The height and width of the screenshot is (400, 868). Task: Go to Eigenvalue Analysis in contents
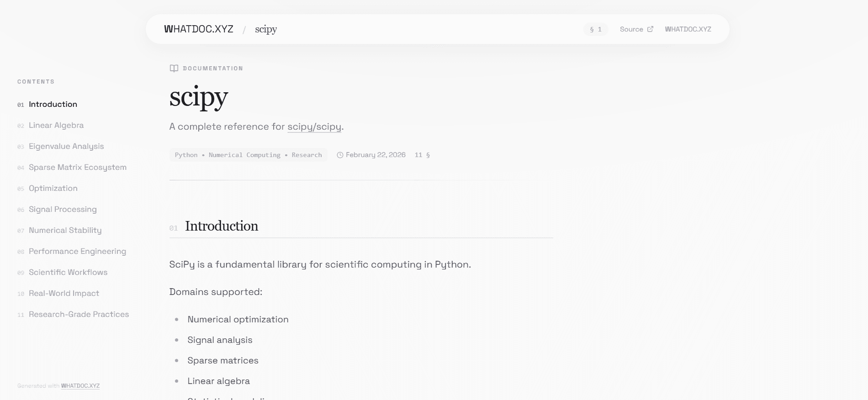pyautogui.click(x=66, y=146)
